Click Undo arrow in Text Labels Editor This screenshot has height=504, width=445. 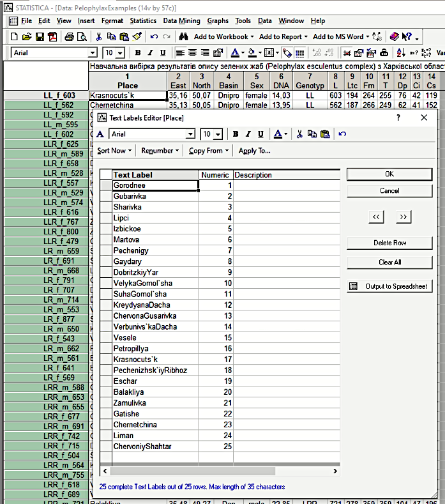point(343,134)
